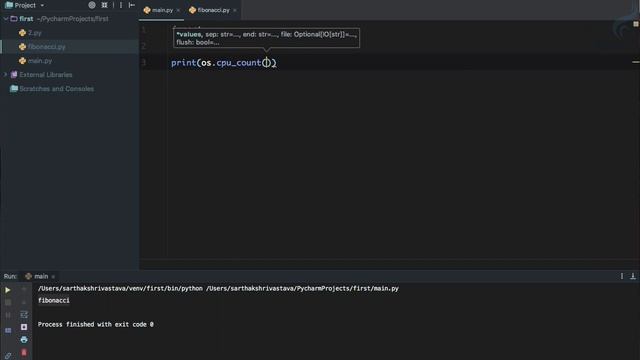Click the Project panel title label
The width and height of the screenshot is (640, 360).
25,5
